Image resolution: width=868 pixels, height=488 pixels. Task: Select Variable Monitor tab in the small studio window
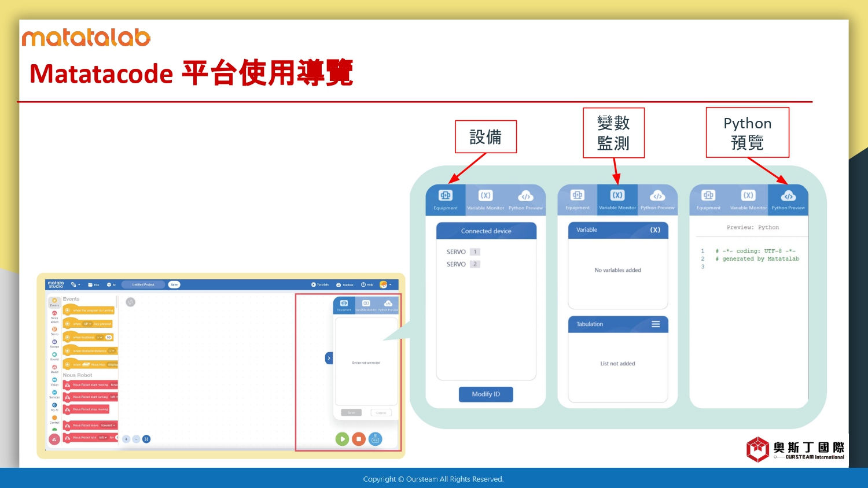pyautogui.click(x=366, y=305)
